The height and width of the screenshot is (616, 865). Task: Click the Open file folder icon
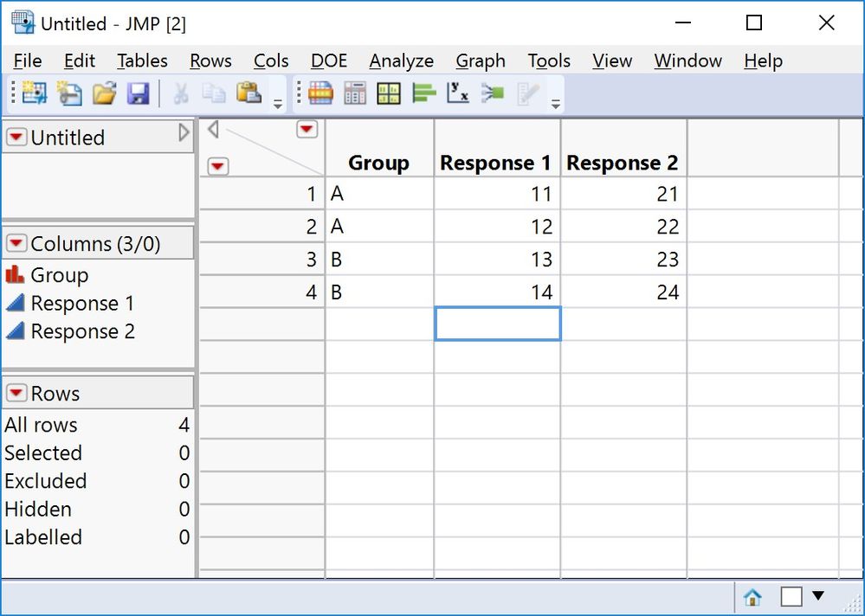[x=104, y=93]
